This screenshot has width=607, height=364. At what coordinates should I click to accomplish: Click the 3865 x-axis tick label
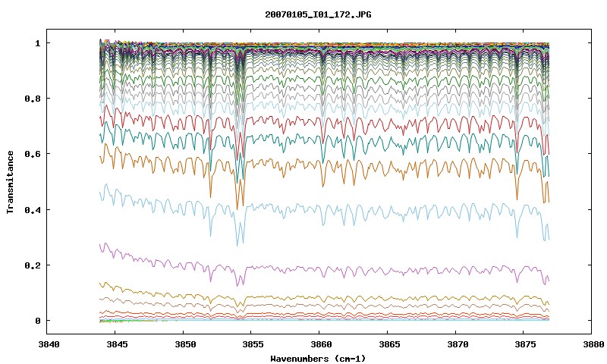click(388, 344)
